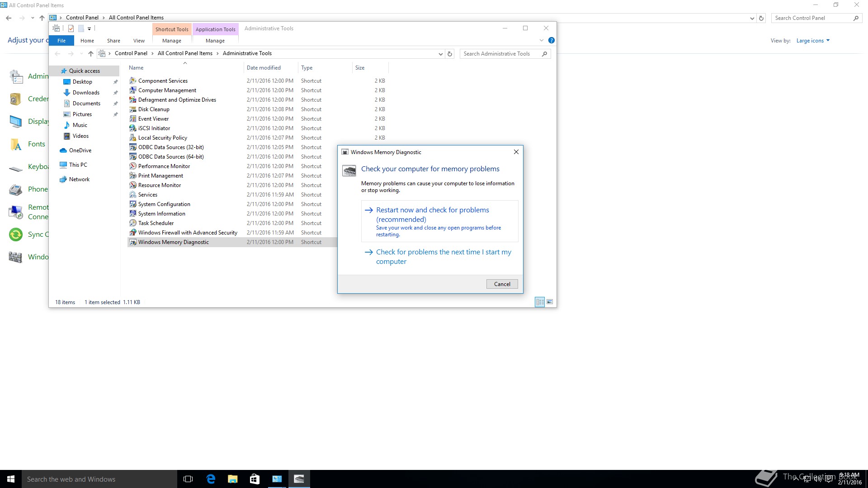Select the ODBC Data Sources (64-bit) icon
This screenshot has width=868, height=488.
tap(132, 156)
